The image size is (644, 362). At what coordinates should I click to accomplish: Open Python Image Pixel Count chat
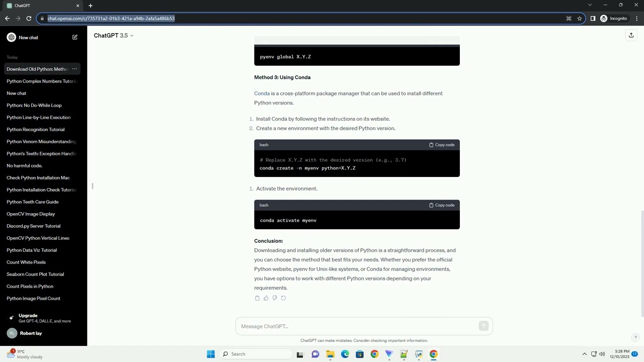point(43,298)
